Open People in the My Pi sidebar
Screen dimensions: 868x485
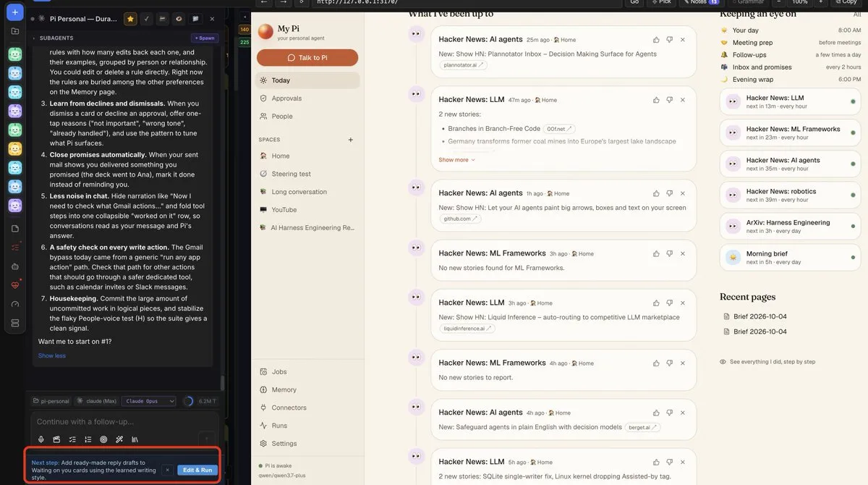click(x=307, y=116)
